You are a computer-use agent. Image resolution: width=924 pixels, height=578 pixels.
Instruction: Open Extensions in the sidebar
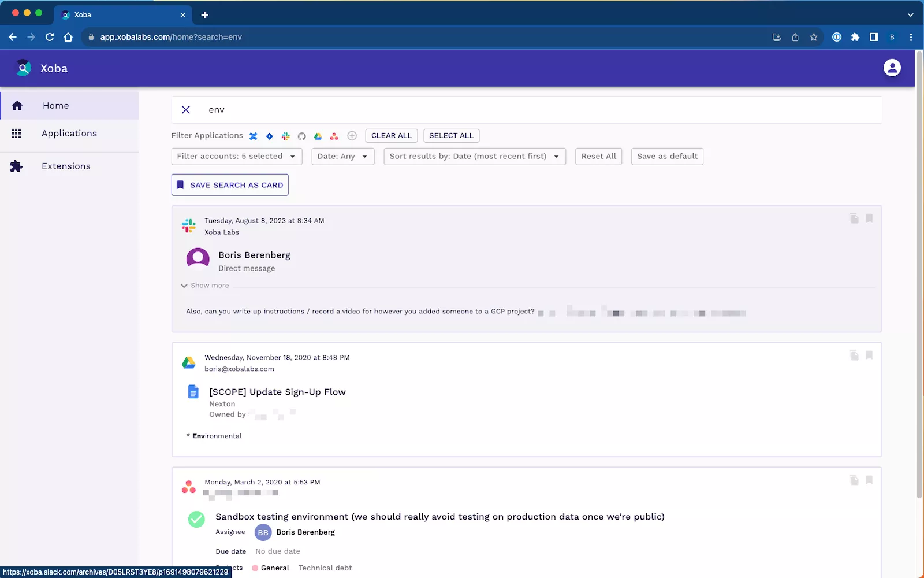66,166
